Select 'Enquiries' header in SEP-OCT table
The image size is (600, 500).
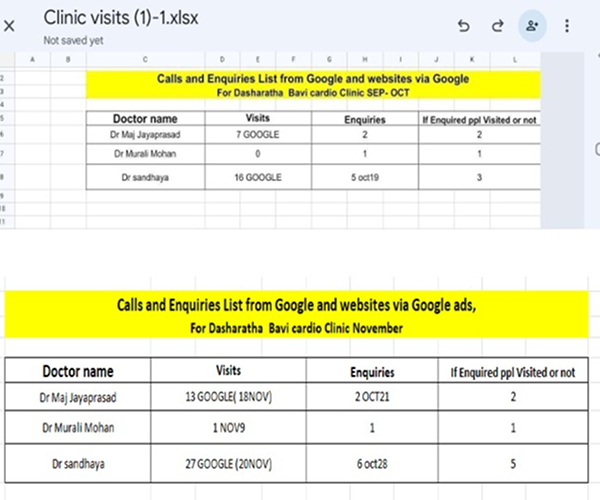coord(365,119)
